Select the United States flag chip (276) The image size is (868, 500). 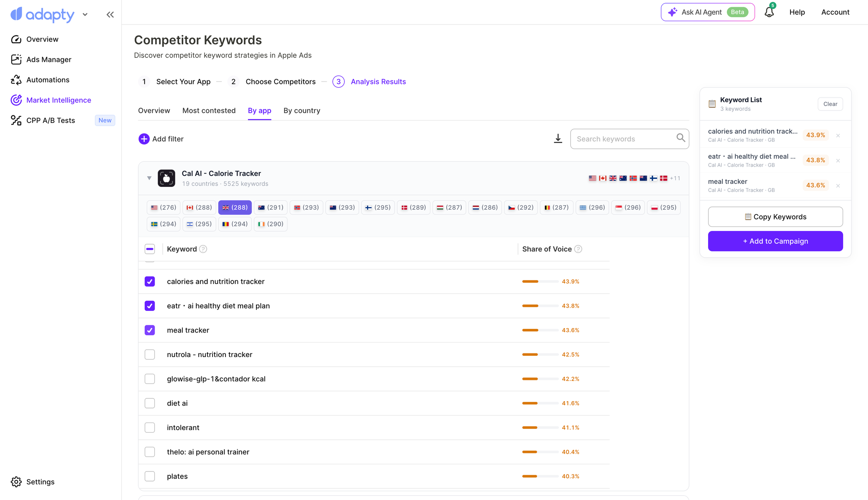click(164, 208)
